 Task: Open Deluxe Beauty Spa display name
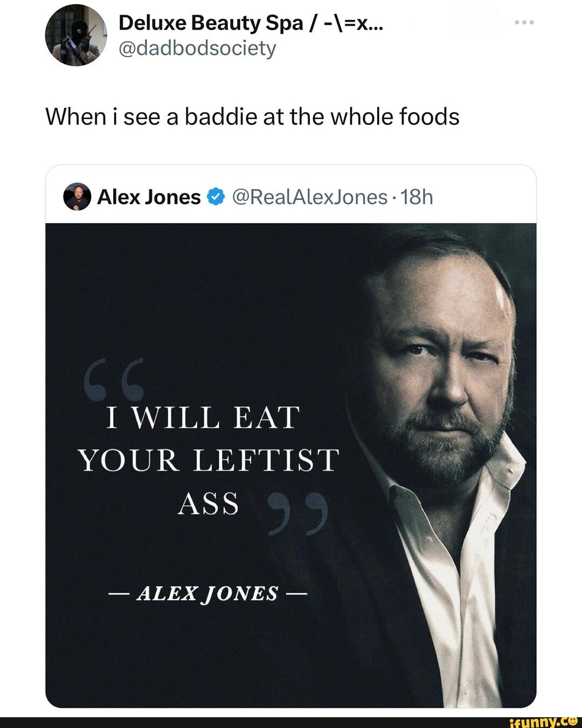(251, 23)
